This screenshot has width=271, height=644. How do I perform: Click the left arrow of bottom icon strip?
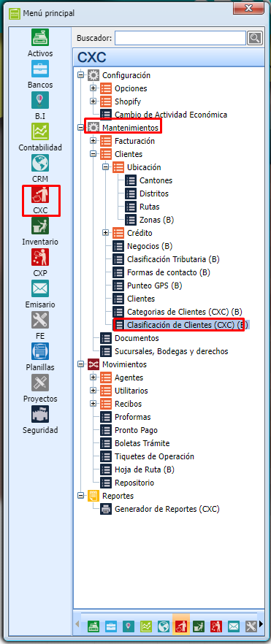(x=77, y=625)
